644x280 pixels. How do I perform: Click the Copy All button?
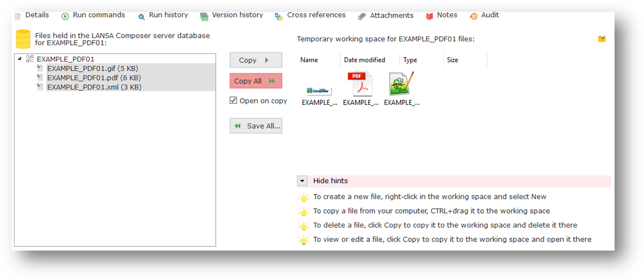coord(256,81)
